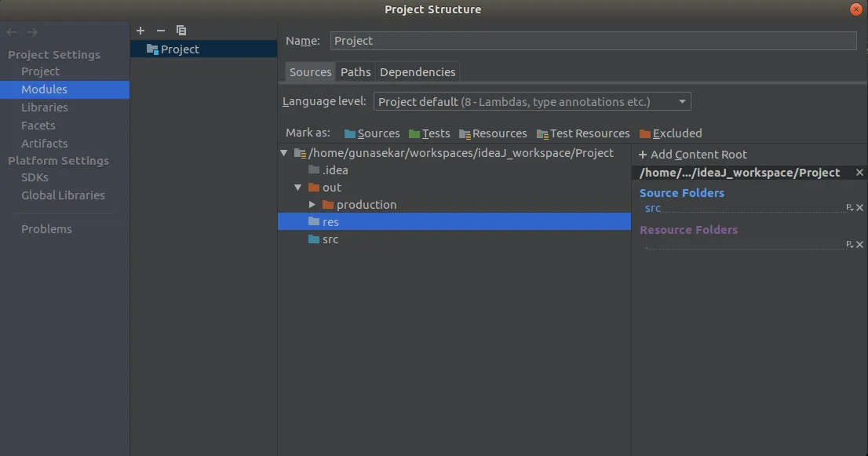This screenshot has width=868, height=456.
Task: Remove the empty resource folder entry
Action: click(x=859, y=245)
